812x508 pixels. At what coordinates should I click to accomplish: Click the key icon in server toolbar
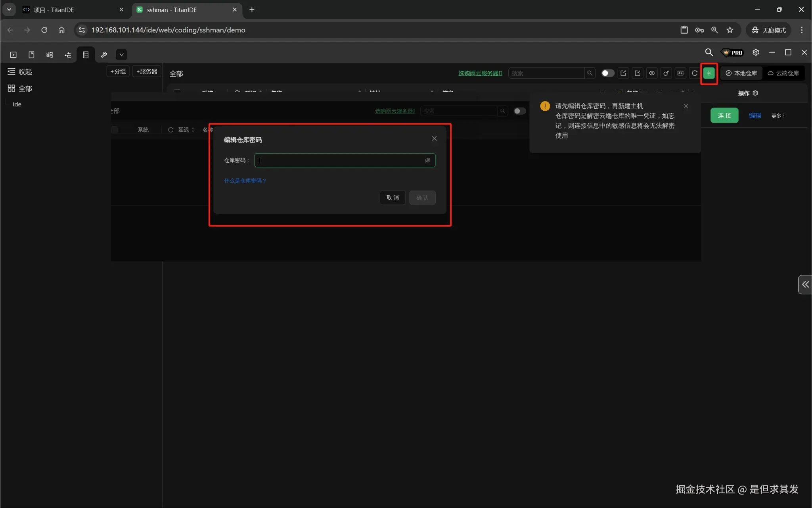click(x=666, y=73)
